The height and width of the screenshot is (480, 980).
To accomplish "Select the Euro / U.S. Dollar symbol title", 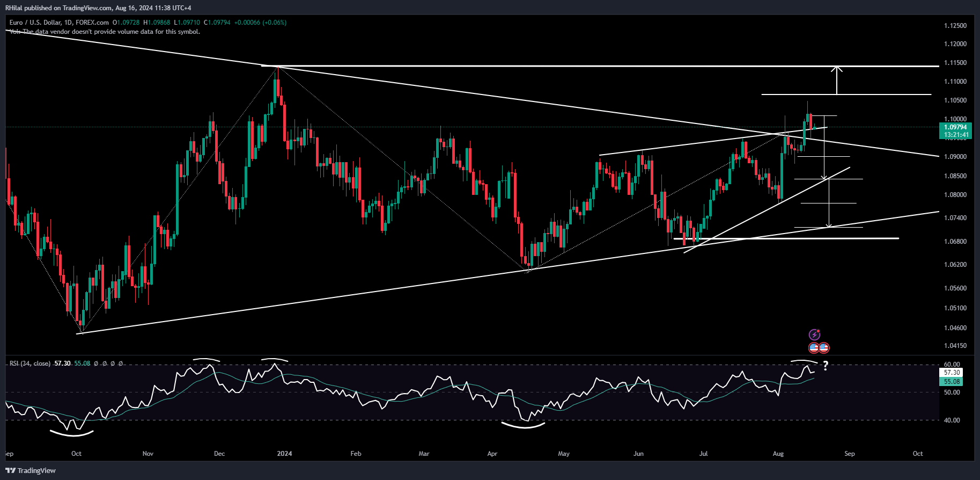I will click(59, 23).
